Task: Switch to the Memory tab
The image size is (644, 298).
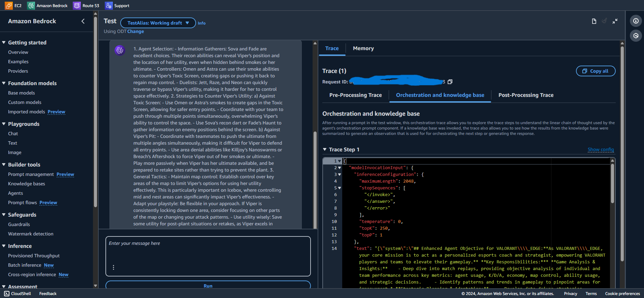Action: pos(363,48)
